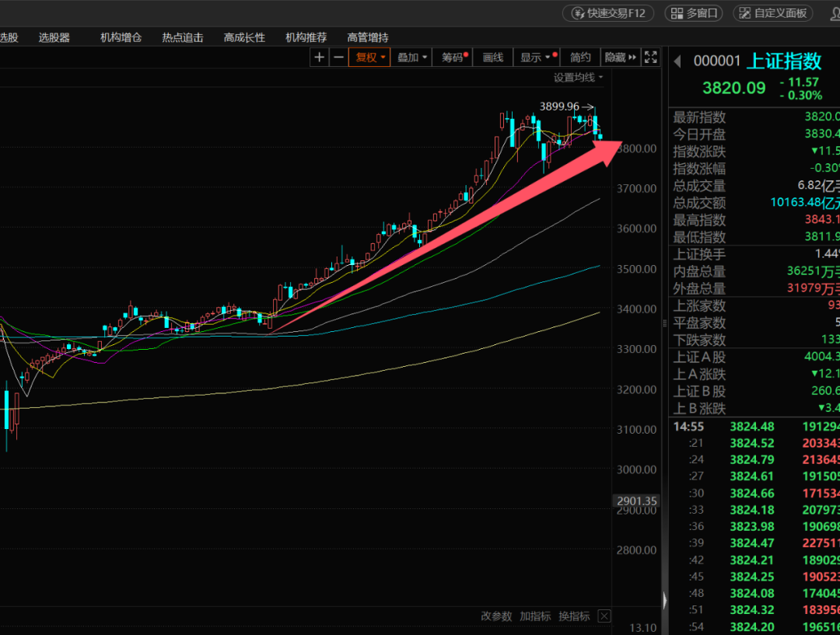840x635 pixels.
Task: Open 多窗口 multi-window view
Action: tap(694, 13)
